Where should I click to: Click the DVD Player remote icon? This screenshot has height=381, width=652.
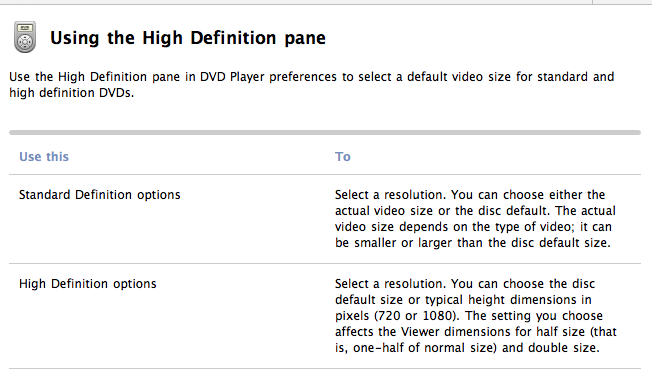25,37
